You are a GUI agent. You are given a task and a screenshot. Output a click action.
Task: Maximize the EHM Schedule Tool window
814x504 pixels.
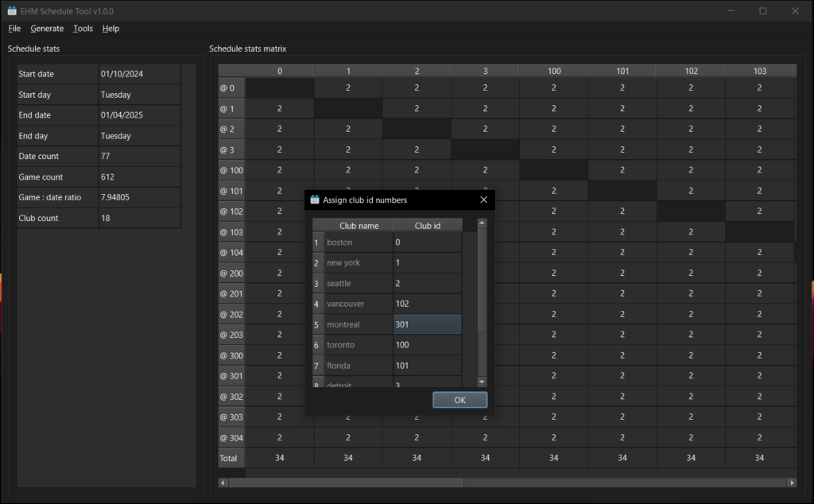[762, 11]
